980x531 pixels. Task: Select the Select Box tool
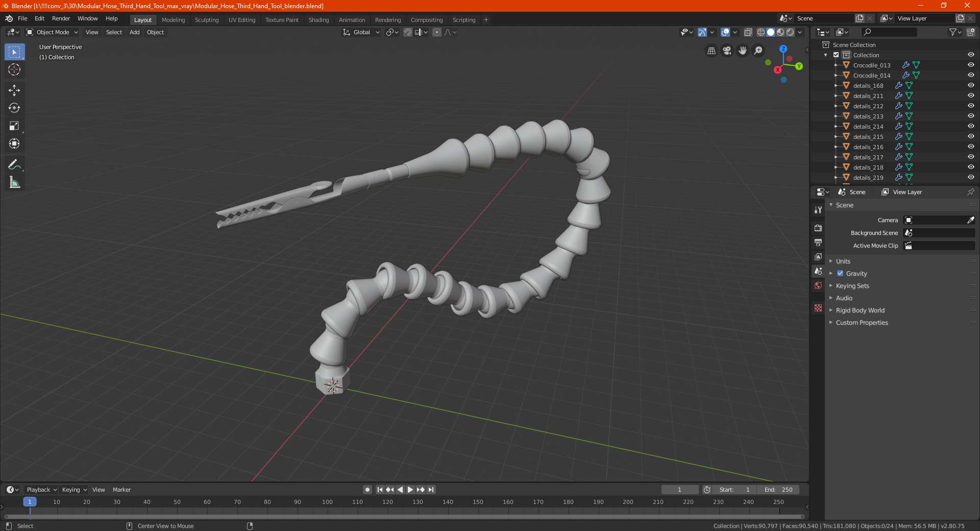[x=14, y=52]
